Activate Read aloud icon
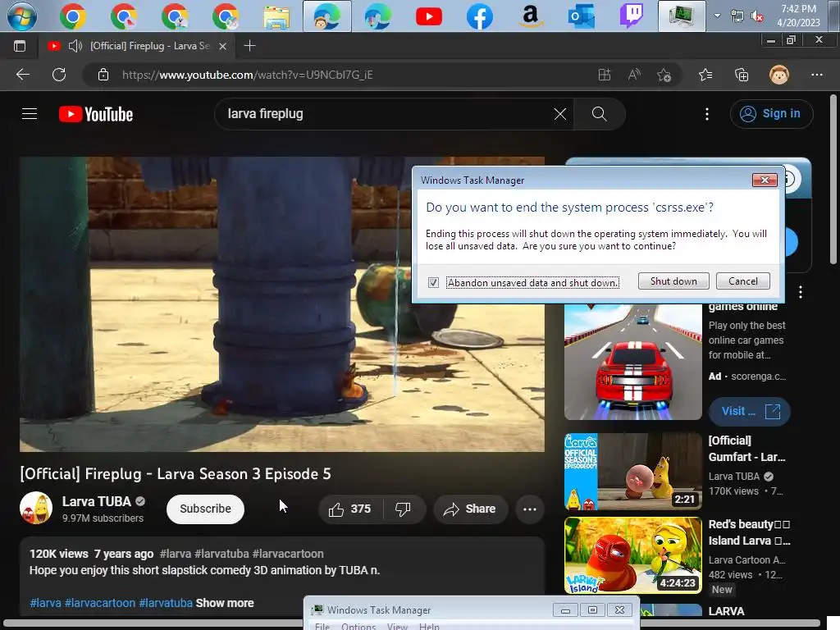This screenshot has width=840, height=630. point(634,75)
